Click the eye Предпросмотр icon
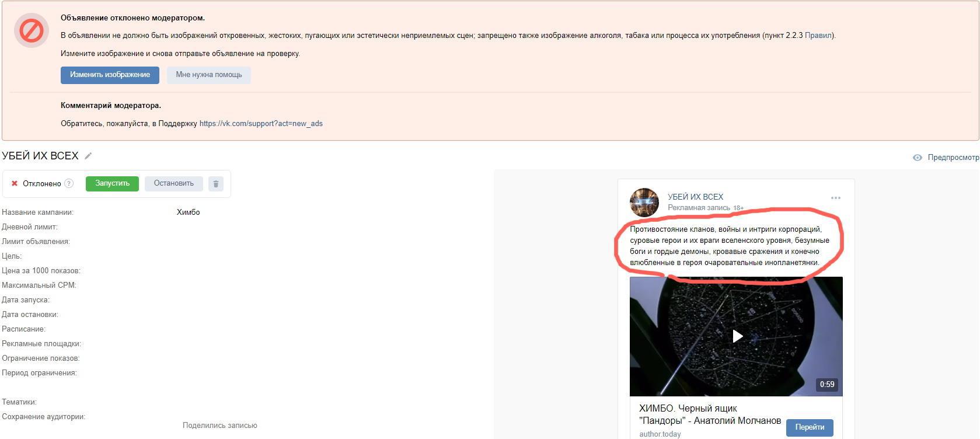The height and width of the screenshot is (439, 980). point(918,158)
